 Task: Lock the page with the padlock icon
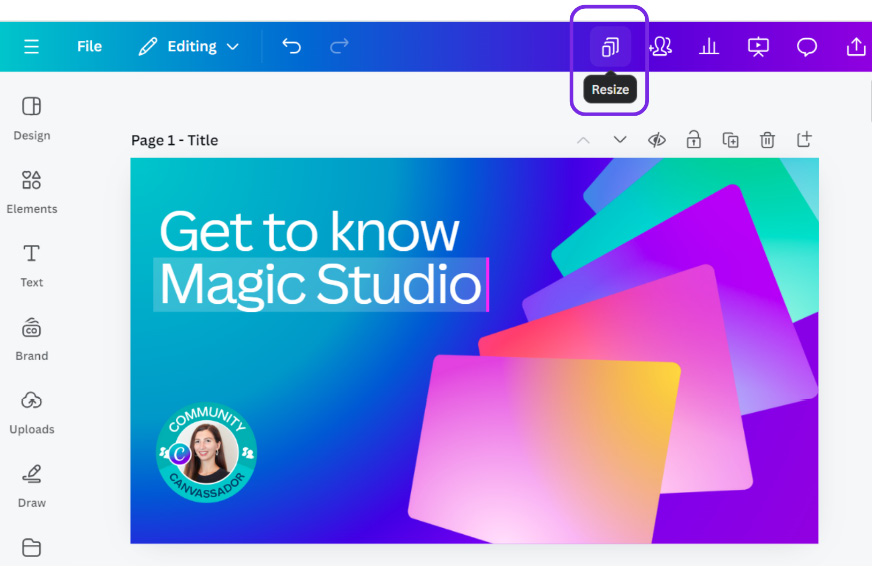693,139
